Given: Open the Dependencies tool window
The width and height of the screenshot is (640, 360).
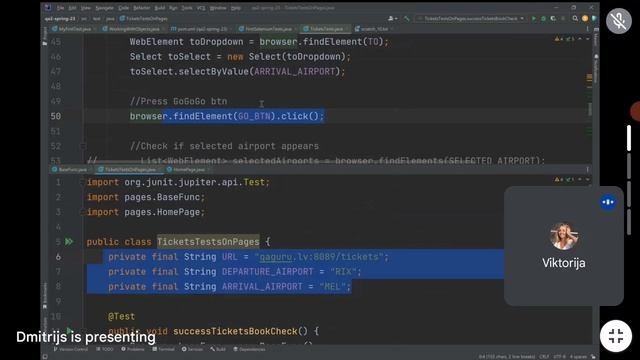Looking at the screenshot, I should (x=249, y=349).
